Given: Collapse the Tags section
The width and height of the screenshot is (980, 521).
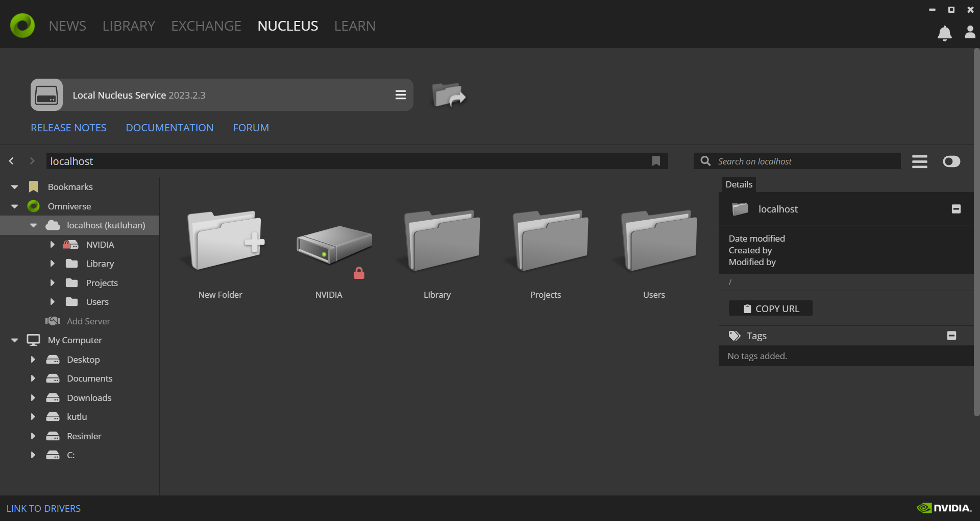Looking at the screenshot, I should click(951, 336).
